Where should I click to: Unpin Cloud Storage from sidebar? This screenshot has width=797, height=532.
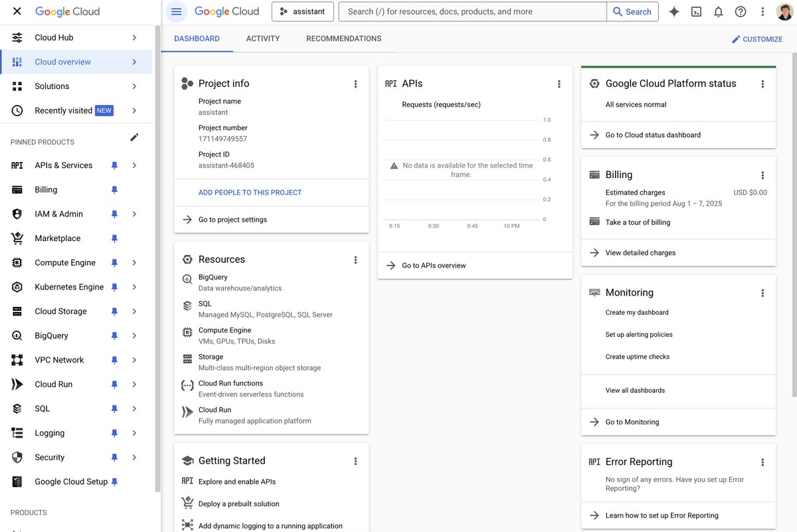(114, 311)
